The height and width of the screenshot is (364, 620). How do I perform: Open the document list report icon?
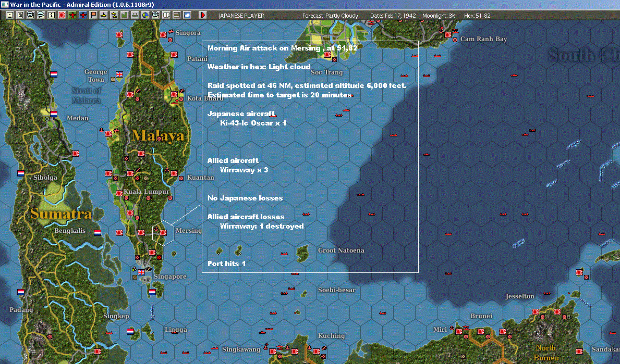(20, 15)
